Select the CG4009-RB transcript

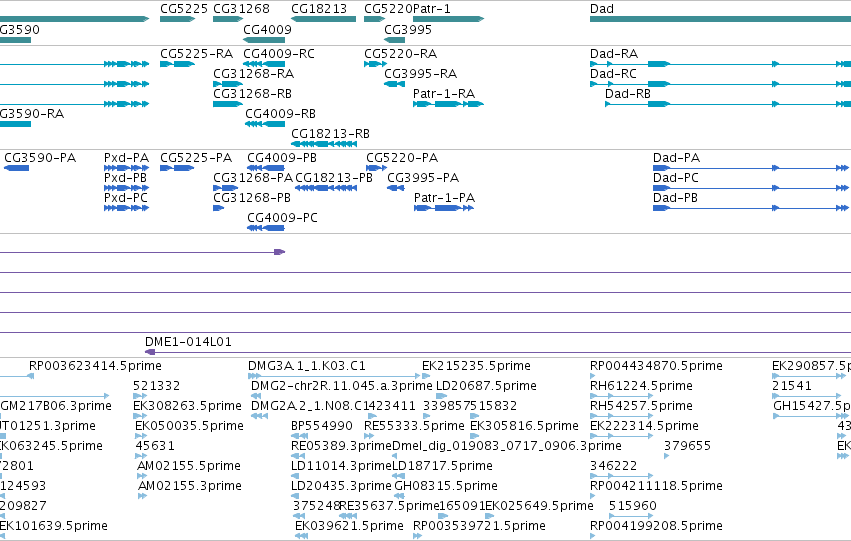pyautogui.click(x=265, y=124)
